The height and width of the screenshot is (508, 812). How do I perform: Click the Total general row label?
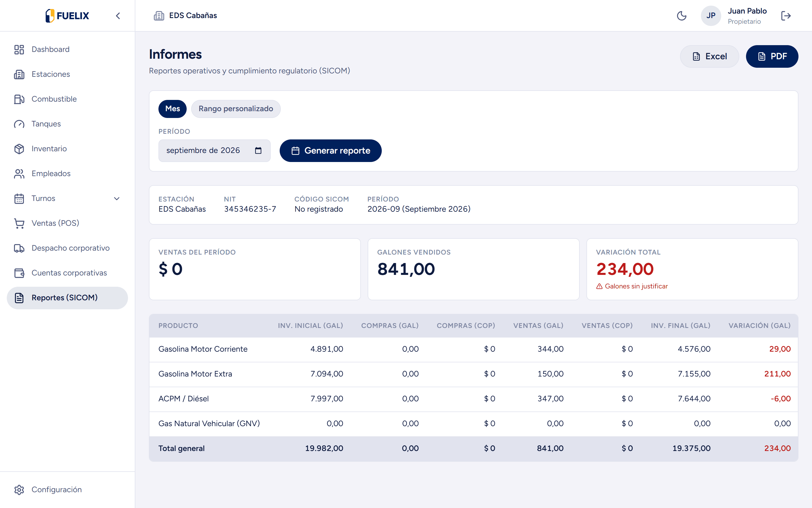pyautogui.click(x=181, y=448)
